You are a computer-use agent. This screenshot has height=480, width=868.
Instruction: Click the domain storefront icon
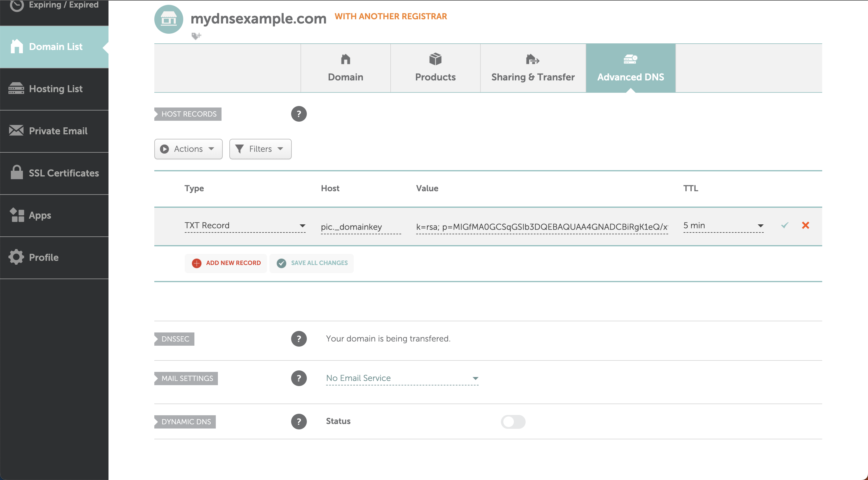coord(168,19)
